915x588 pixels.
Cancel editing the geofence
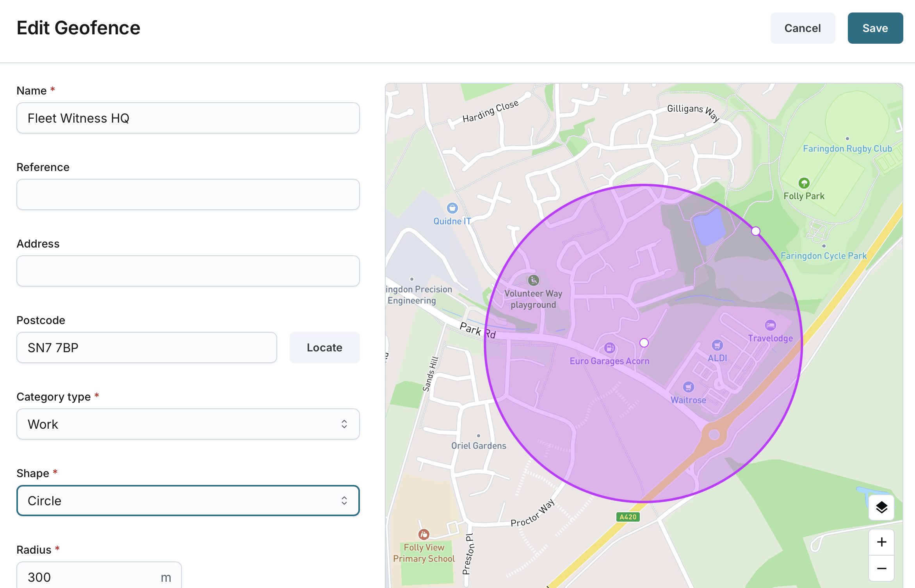click(x=802, y=28)
